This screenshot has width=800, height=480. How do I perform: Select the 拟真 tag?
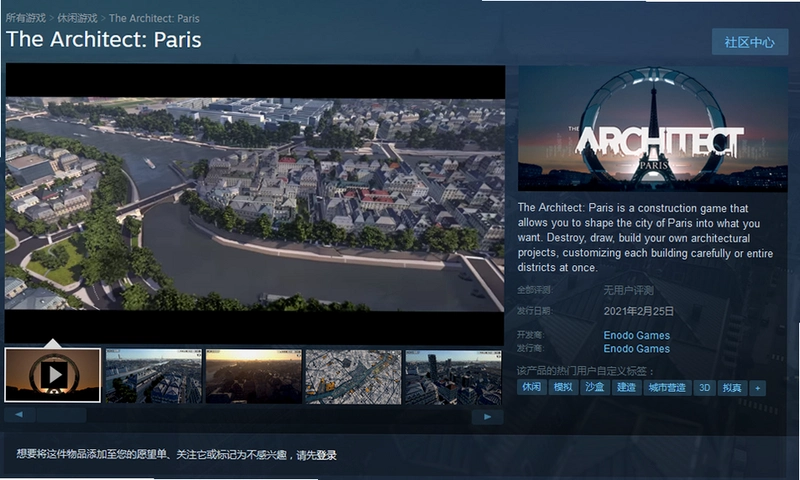click(732, 388)
